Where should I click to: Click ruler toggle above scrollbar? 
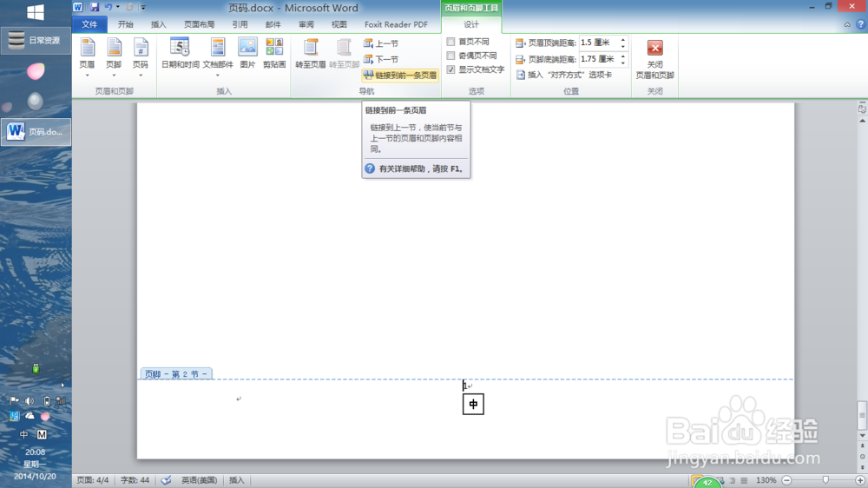tap(862, 109)
